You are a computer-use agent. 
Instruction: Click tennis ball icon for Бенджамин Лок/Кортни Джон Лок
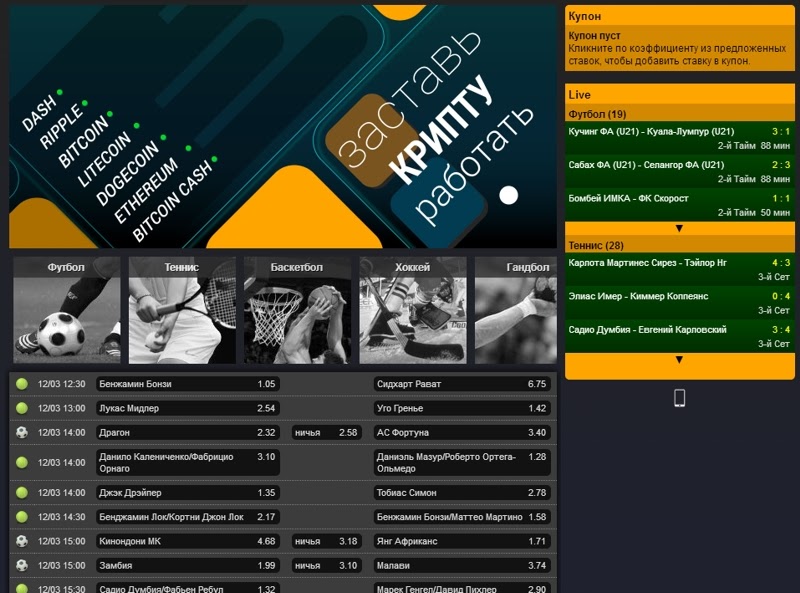click(22, 517)
